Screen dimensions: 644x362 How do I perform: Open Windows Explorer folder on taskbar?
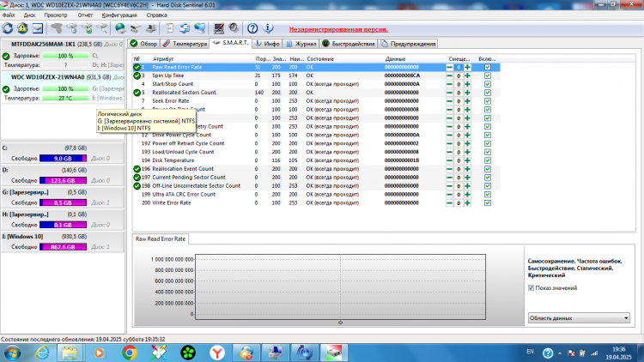pos(70,353)
